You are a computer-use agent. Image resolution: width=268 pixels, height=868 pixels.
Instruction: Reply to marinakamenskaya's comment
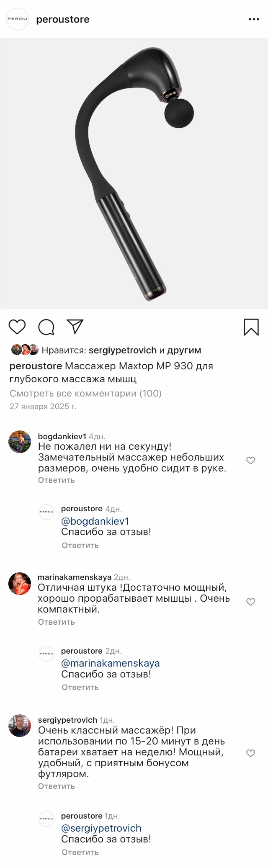(x=57, y=622)
